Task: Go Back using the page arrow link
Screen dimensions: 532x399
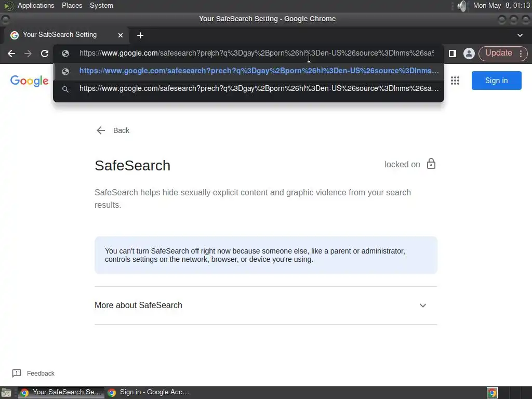Action: click(x=113, y=130)
